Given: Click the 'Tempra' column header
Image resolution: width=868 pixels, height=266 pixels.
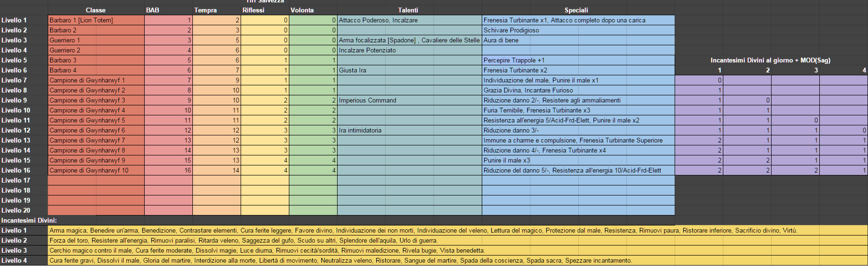Looking at the screenshot, I should [x=217, y=10].
